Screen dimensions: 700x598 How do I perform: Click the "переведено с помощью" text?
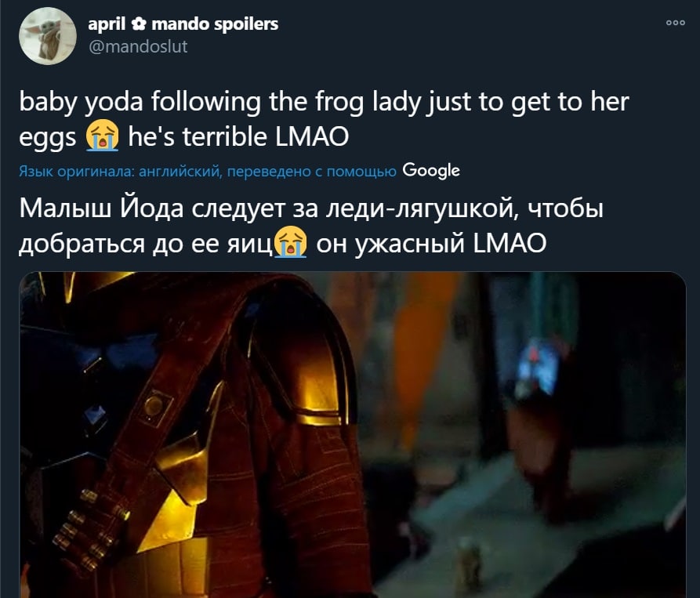click(312, 172)
